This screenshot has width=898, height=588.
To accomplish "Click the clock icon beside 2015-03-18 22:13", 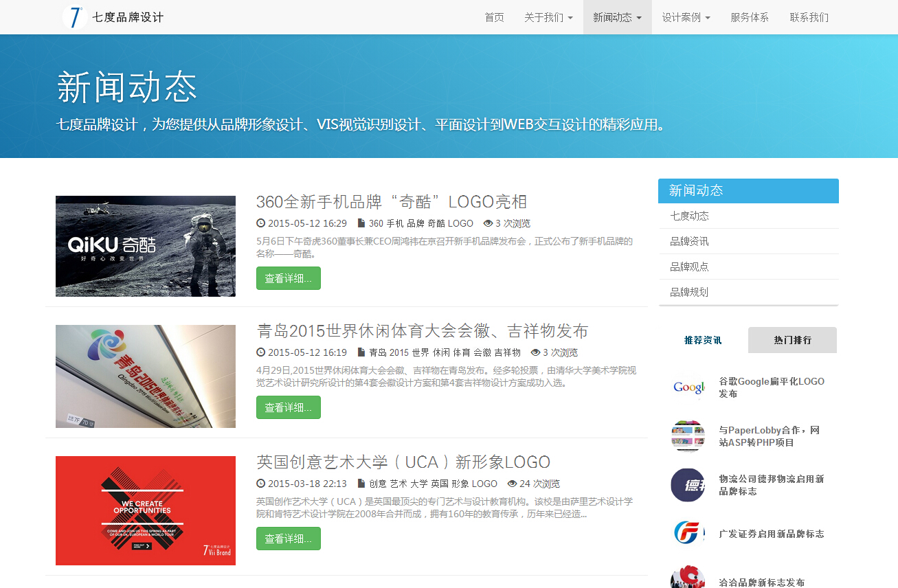I will coord(260,484).
